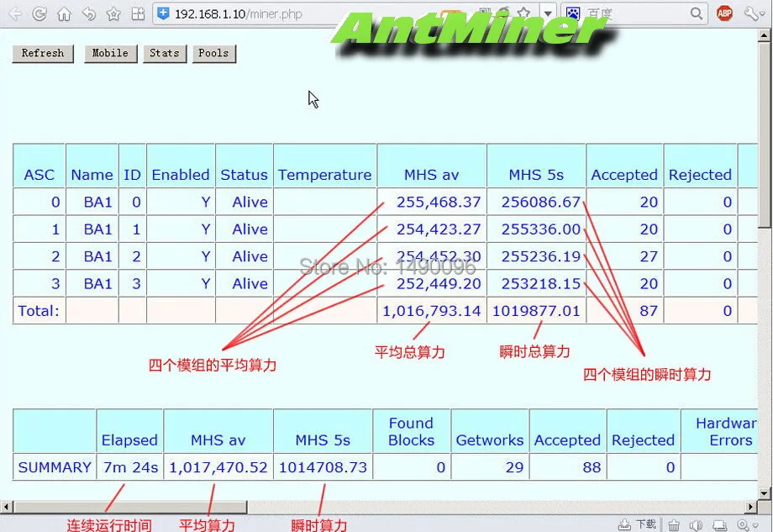This screenshot has height=532, width=773.
Task: Open the Stats page button
Action: (x=165, y=53)
